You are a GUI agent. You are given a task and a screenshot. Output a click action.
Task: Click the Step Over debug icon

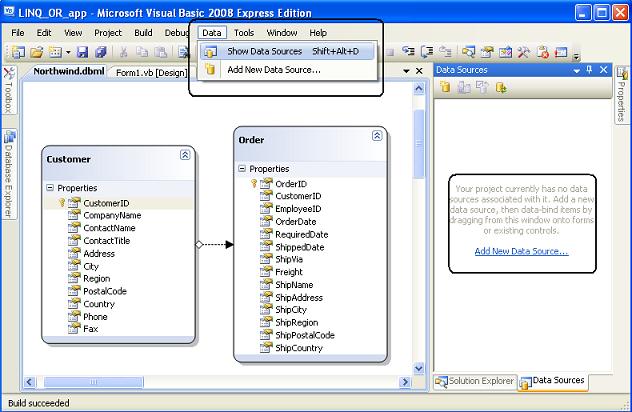click(x=427, y=51)
